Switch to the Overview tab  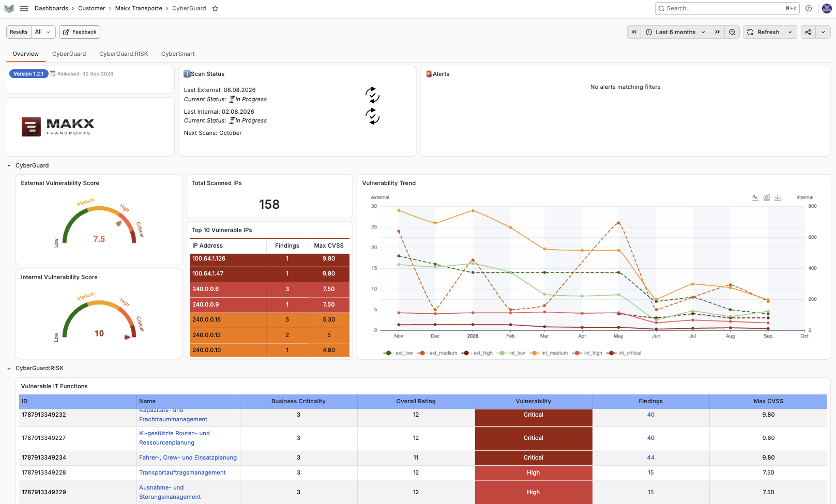(26, 54)
